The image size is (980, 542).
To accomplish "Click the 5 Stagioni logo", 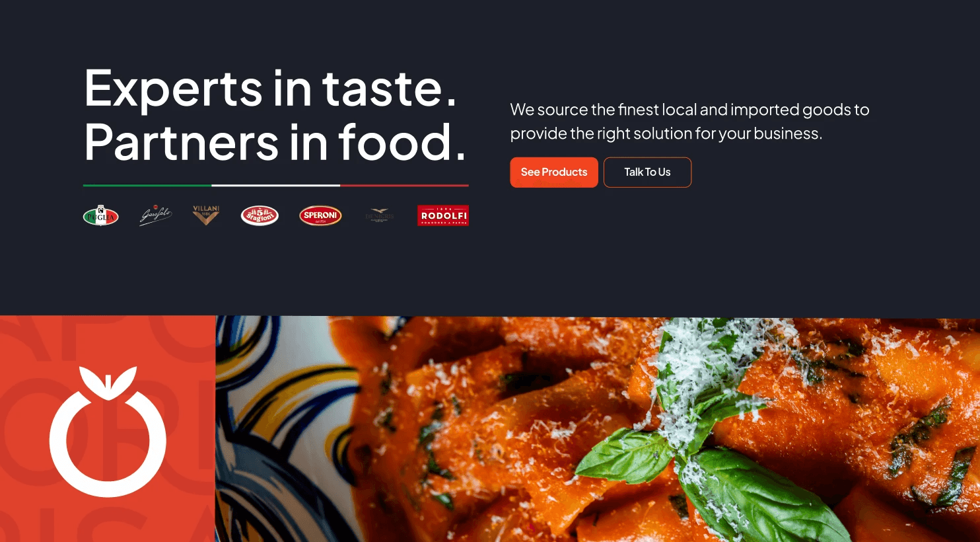I will [x=260, y=215].
